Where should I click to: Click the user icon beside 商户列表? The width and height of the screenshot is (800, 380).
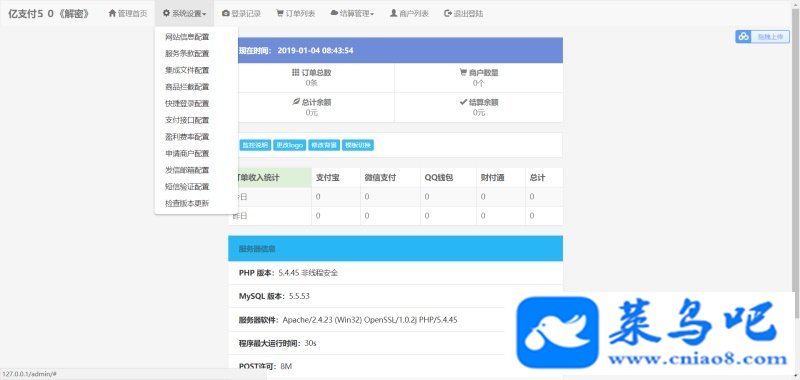393,14
